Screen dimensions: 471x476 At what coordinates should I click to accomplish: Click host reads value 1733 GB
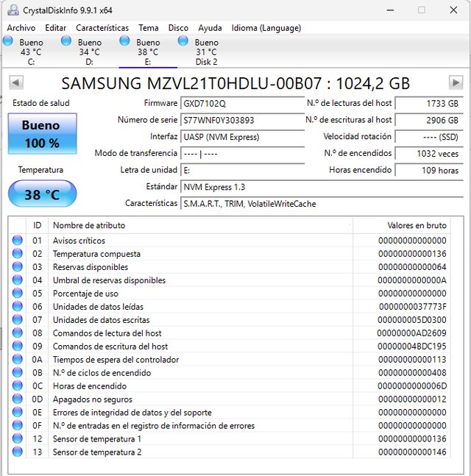[429, 104]
